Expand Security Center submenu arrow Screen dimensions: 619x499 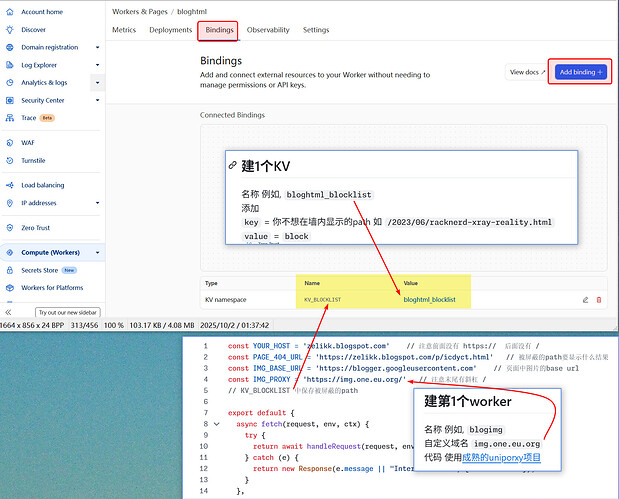pyautogui.click(x=98, y=100)
